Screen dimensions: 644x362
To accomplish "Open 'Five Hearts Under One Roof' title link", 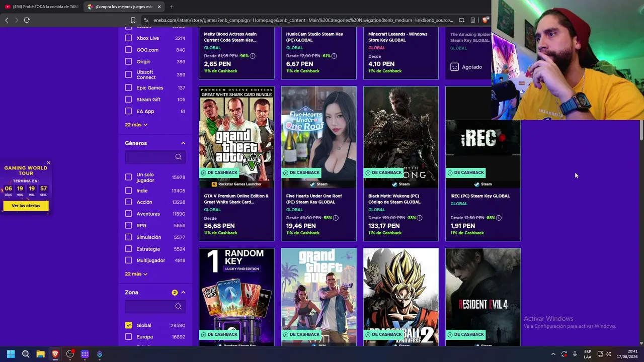I will 314,199.
